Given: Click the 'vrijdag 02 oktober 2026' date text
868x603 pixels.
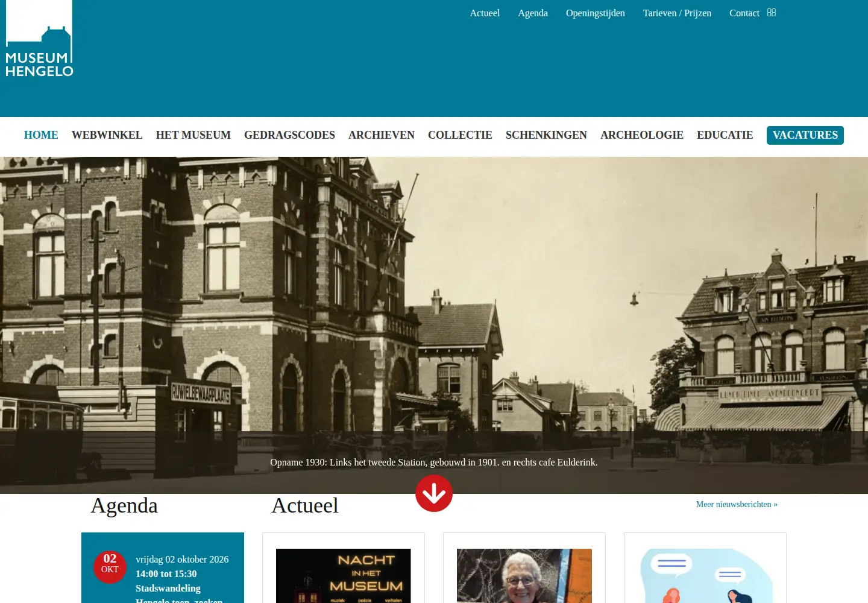Looking at the screenshot, I should (182, 560).
